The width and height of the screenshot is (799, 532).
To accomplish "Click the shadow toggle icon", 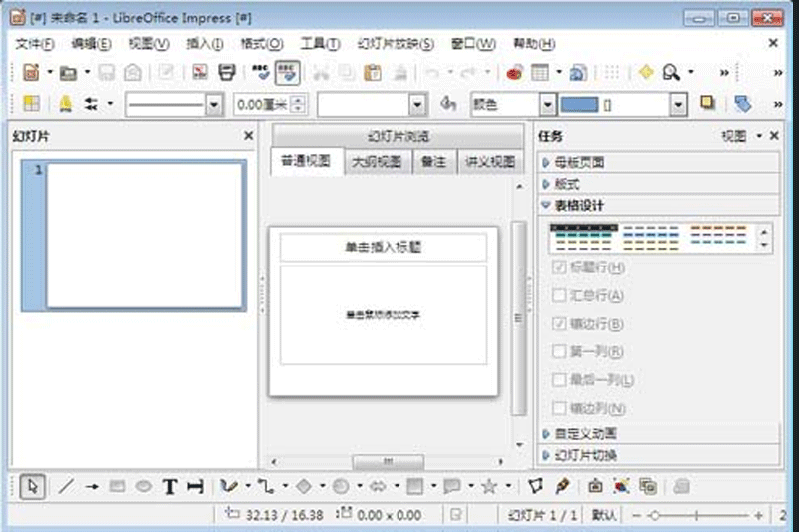I will coord(707,103).
